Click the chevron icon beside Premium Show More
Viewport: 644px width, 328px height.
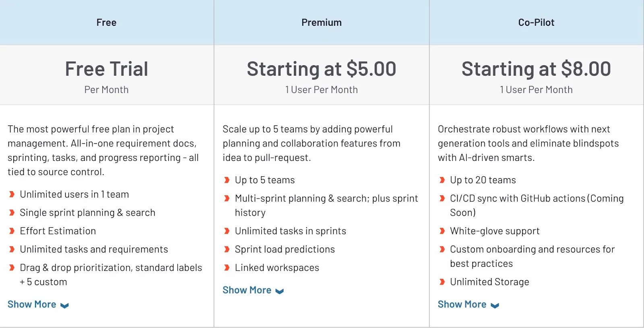[280, 291]
